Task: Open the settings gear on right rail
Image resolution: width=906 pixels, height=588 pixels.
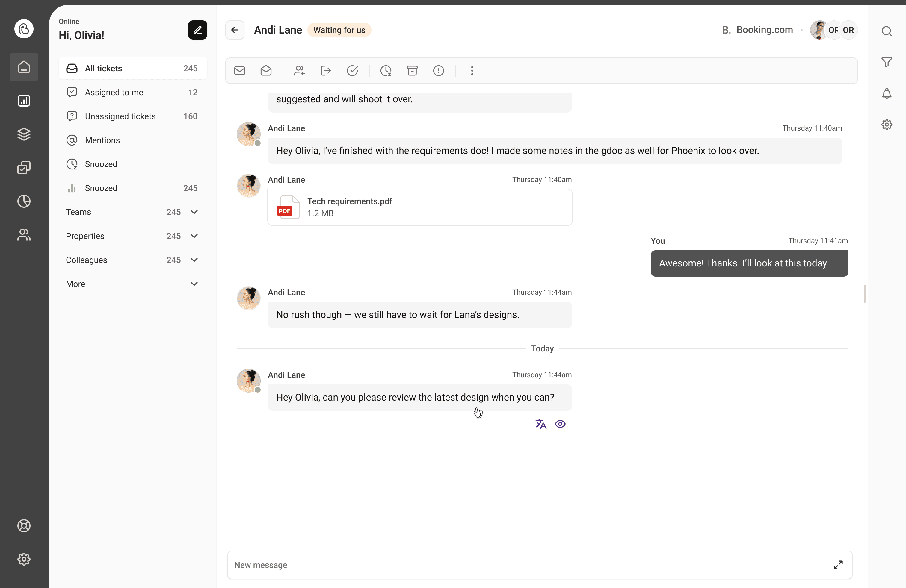Action: pos(887,124)
